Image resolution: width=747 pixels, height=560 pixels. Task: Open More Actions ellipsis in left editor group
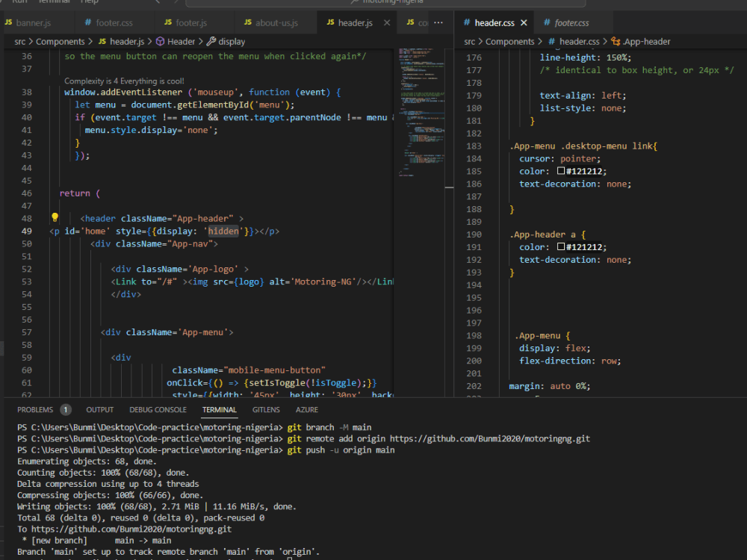click(x=438, y=22)
